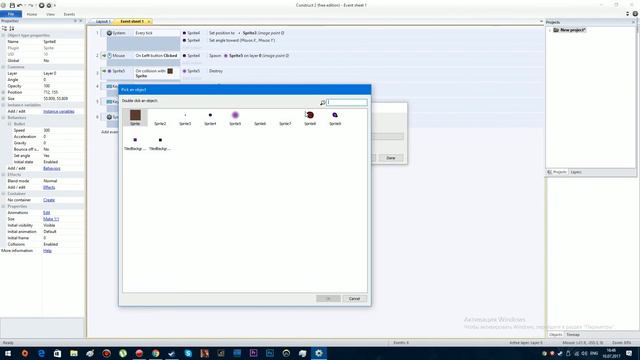Switch to the Objects tab at bottom right
The image size is (640, 360).
coord(556,335)
